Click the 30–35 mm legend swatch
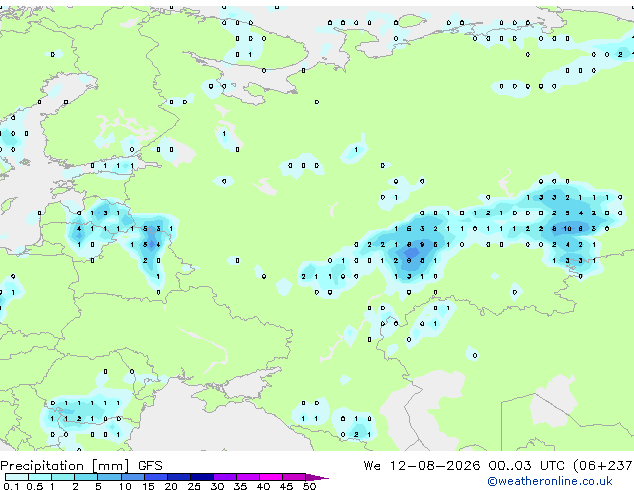This screenshot has height=490, width=634. click(225, 477)
